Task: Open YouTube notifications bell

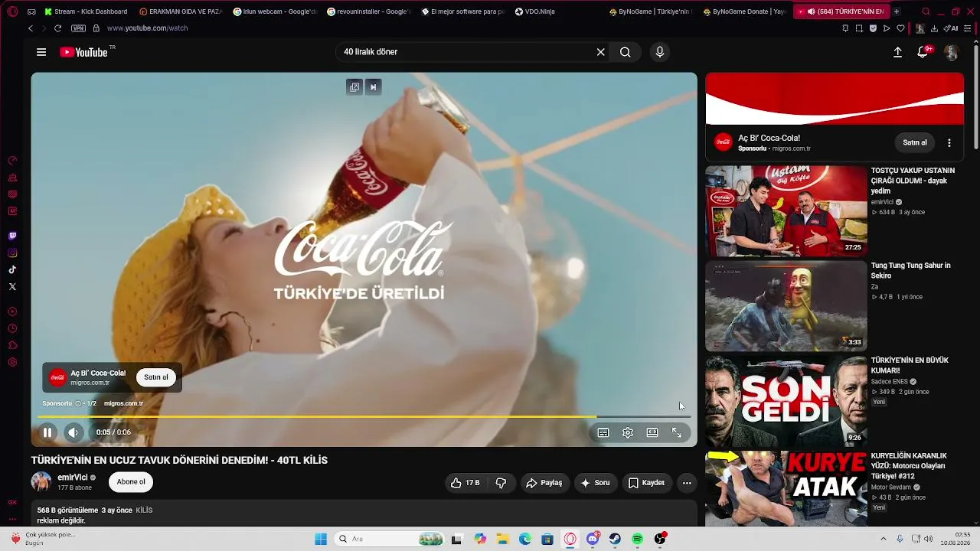Action: [923, 52]
